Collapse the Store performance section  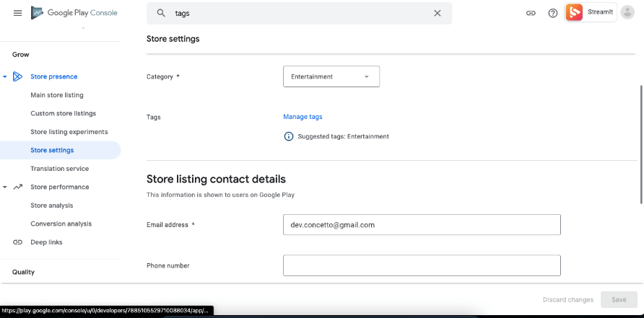[5, 187]
